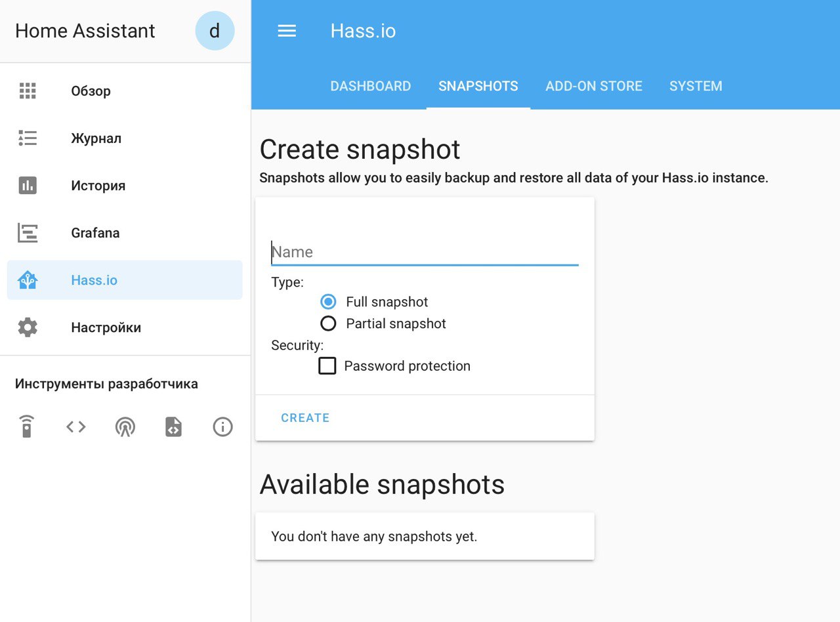This screenshot has height=622, width=840.
Task: Click the Обзор grid icon
Action: [x=28, y=91]
